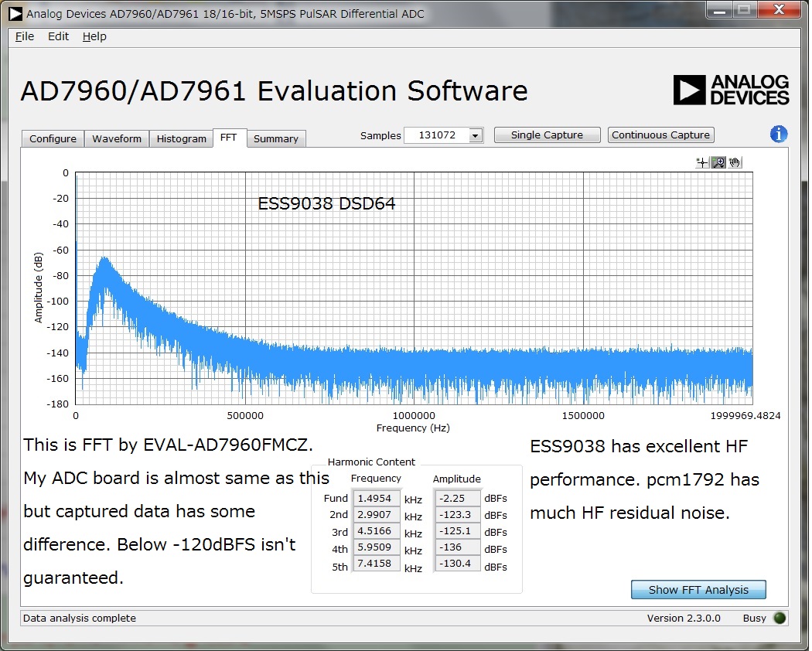
Task: Click the x-axis maximum value 1999969.4824
Action: point(745,416)
